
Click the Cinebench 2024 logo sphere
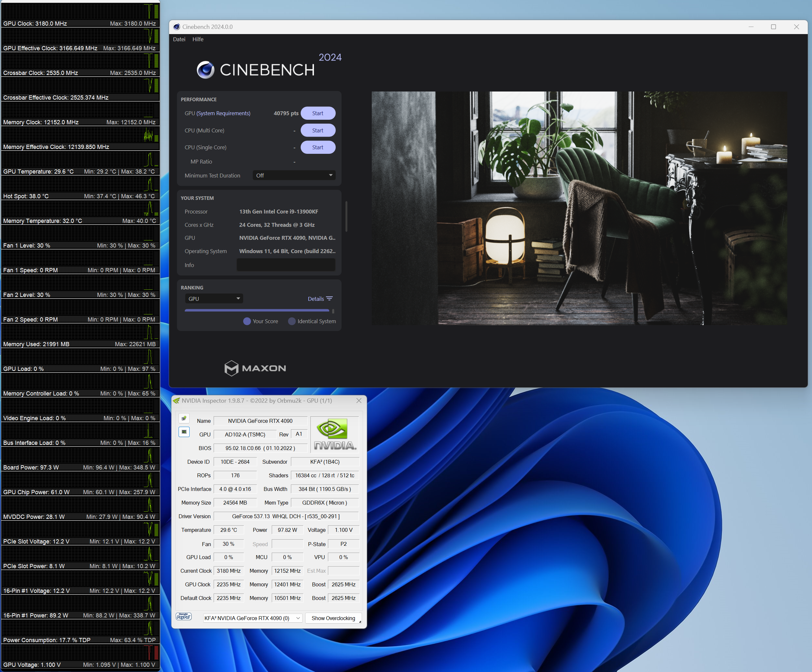tap(205, 70)
